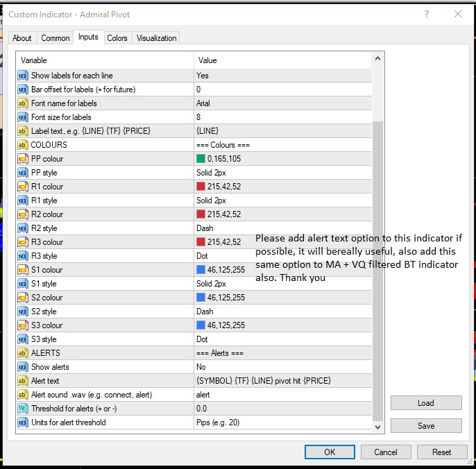Image resolution: width=476 pixels, height=469 pixels.
Task: Open the About tab
Action: coord(22,38)
